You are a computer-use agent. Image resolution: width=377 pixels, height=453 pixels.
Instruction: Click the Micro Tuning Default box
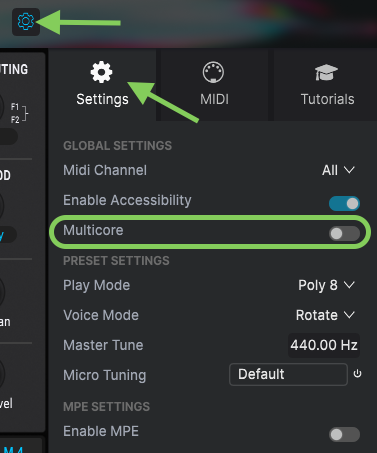pos(288,374)
